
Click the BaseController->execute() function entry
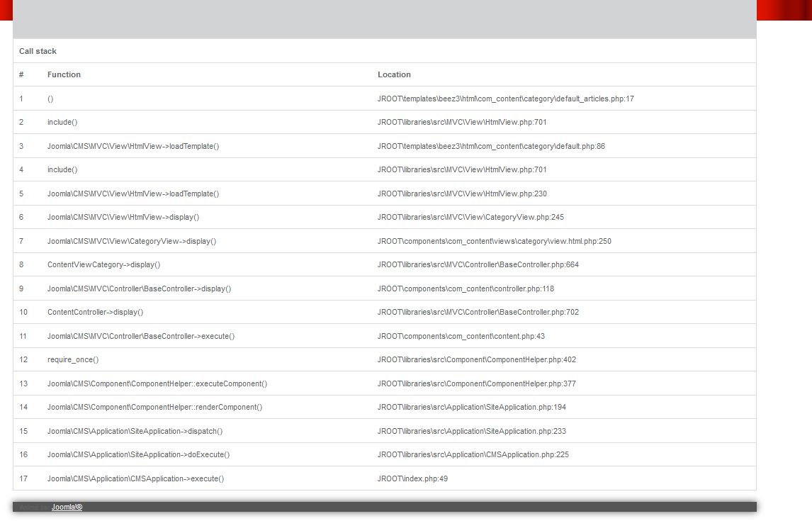pos(141,336)
